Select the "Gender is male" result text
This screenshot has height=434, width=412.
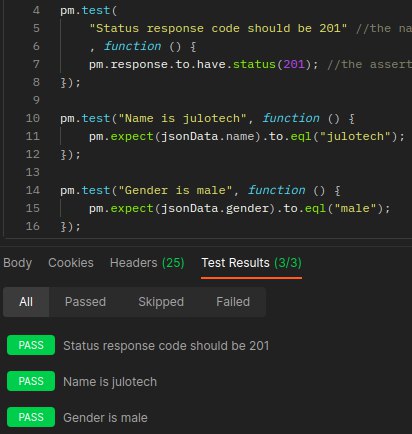(x=105, y=418)
